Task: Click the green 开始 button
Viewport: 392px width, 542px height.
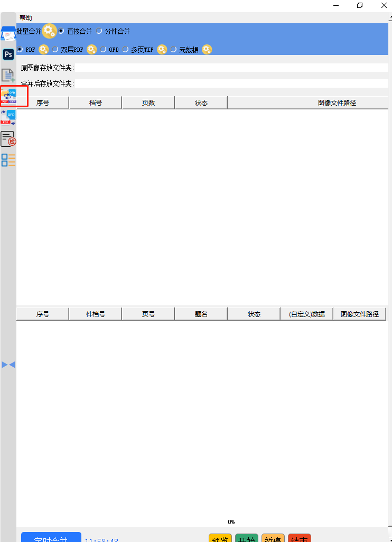Action: coord(246,539)
